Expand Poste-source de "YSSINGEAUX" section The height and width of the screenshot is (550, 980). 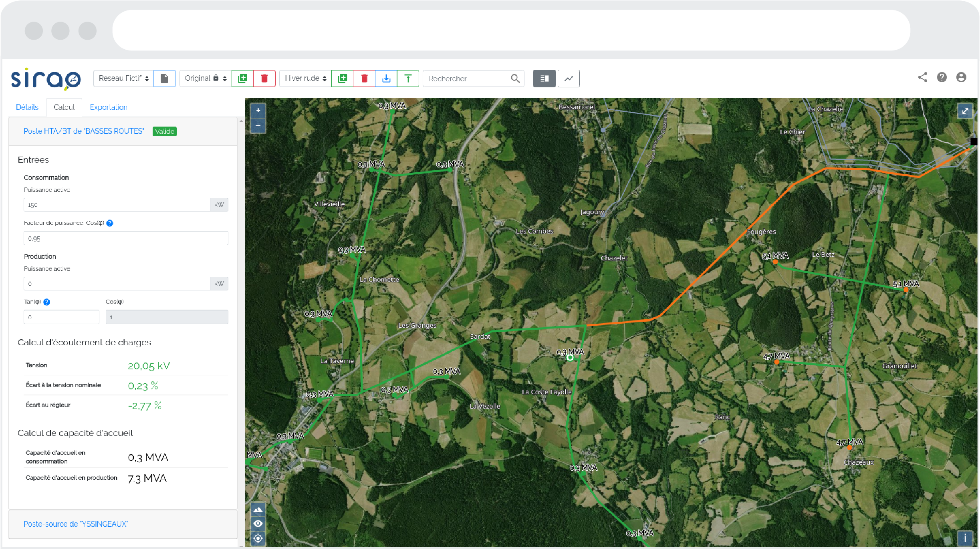tap(76, 524)
